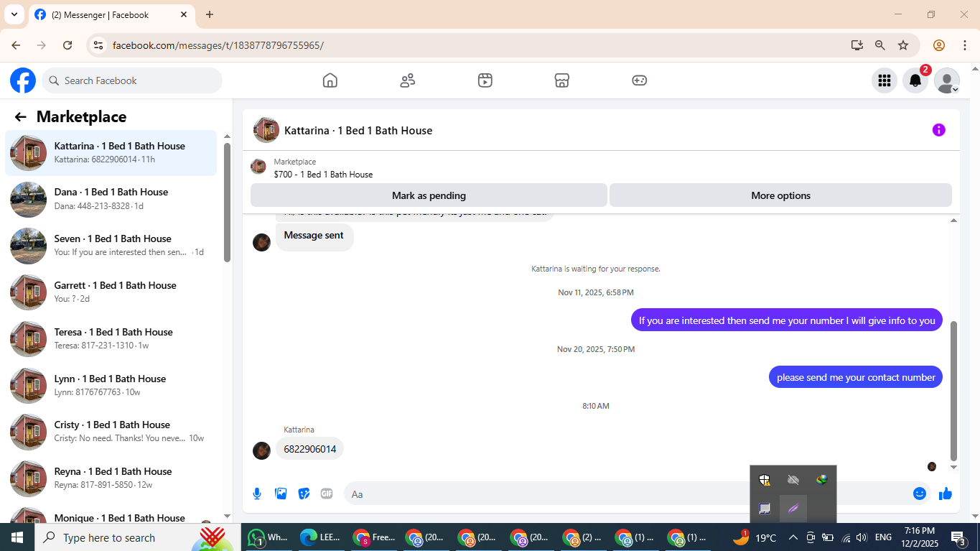Open the Lynn conversation
The height and width of the screenshot is (551, 980).
[111, 386]
